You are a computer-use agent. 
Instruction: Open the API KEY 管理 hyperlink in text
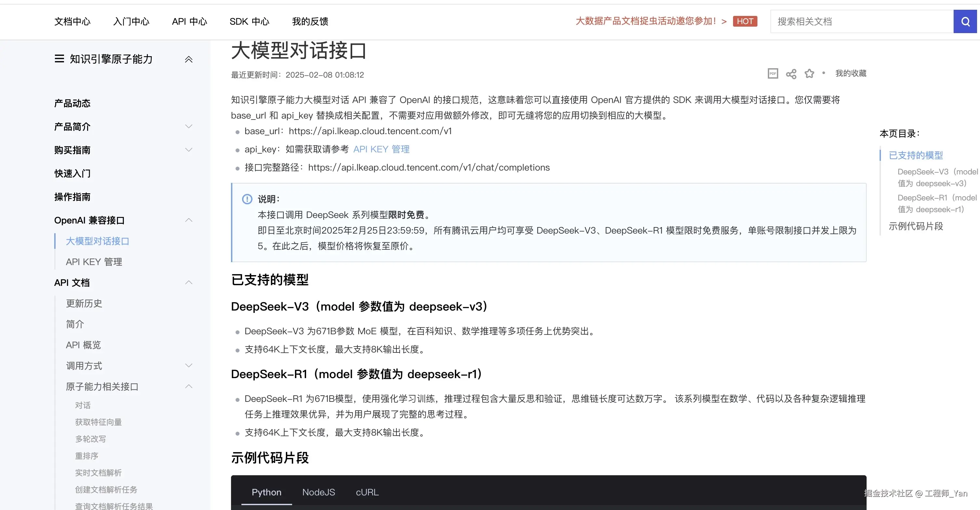[381, 149]
